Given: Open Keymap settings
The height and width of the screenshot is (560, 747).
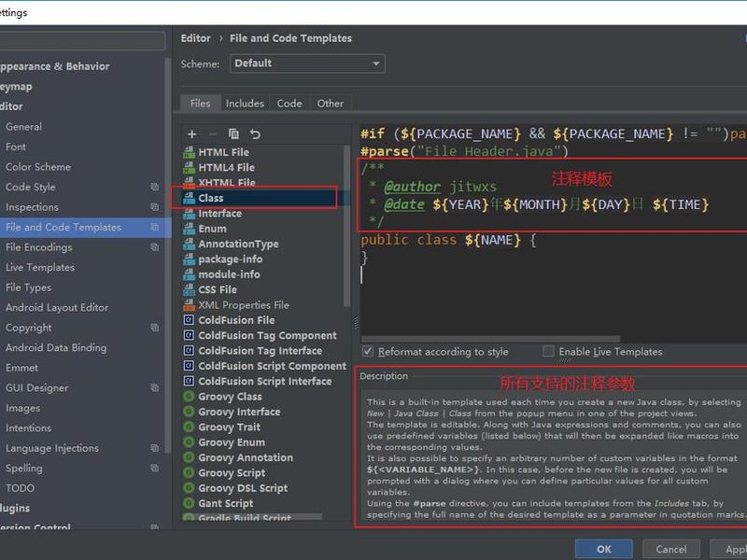Looking at the screenshot, I should [16, 86].
